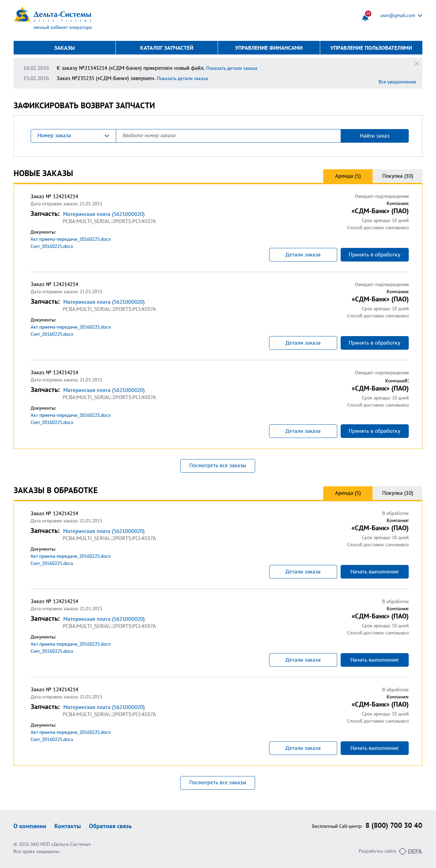Show order details for order №21343214 notification

click(x=231, y=68)
